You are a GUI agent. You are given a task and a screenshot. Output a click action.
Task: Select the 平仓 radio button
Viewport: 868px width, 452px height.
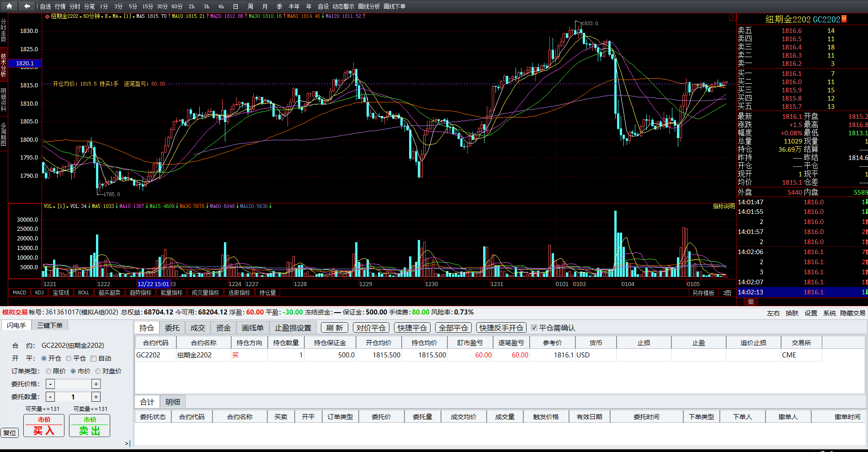tap(69, 358)
